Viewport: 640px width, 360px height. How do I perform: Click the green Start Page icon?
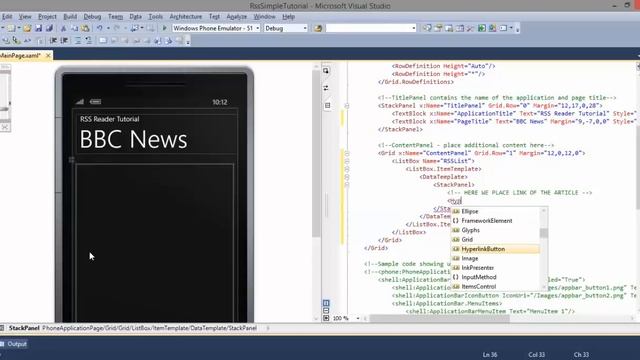[482, 28]
